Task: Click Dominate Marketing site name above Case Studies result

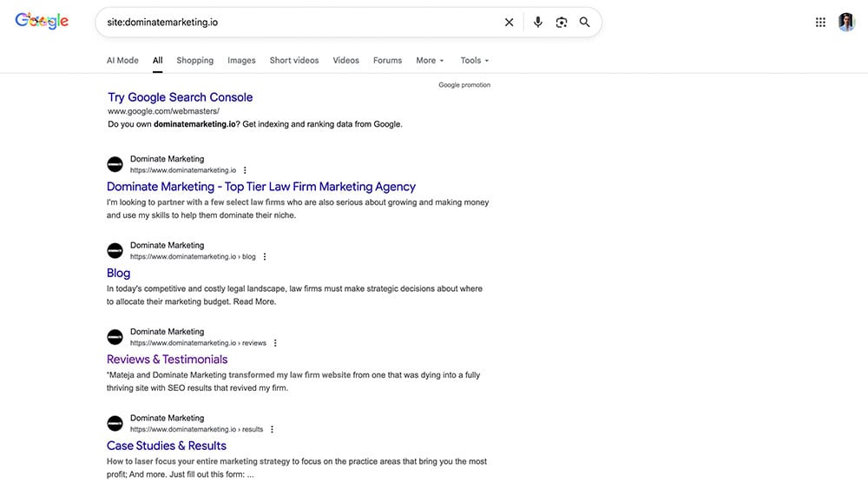Action: (x=168, y=418)
